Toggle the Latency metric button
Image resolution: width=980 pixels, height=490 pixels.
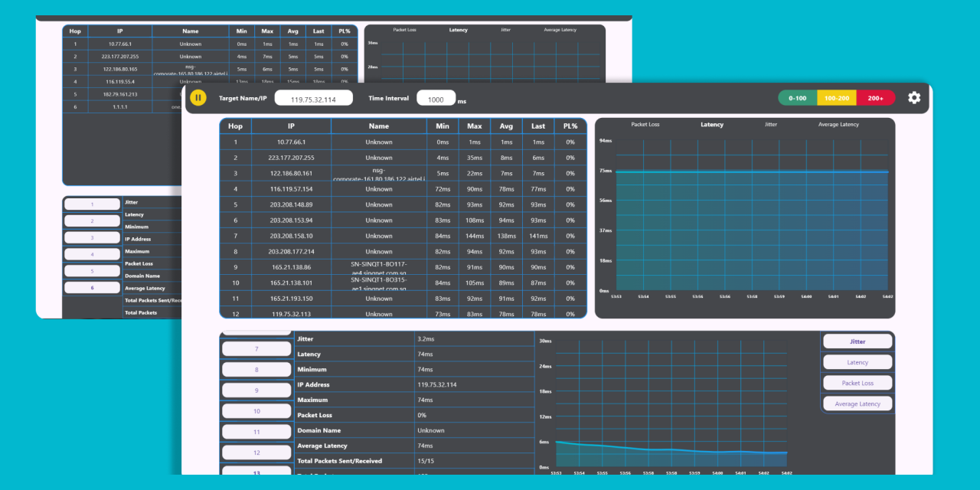coord(857,361)
